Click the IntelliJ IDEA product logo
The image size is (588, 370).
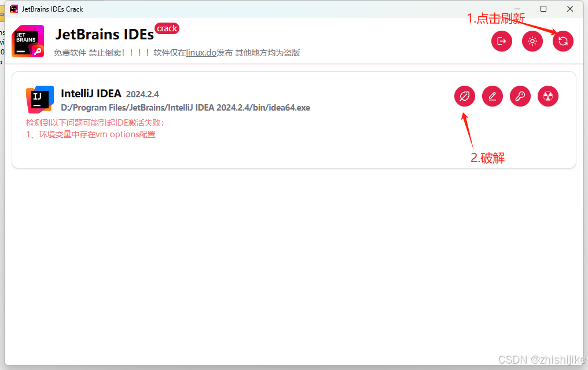(40, 99)
